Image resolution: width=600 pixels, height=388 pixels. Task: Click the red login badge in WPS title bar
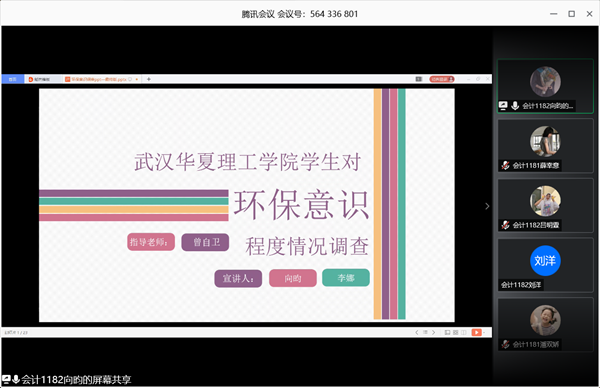pyautogui.click(x=442, y=79)
